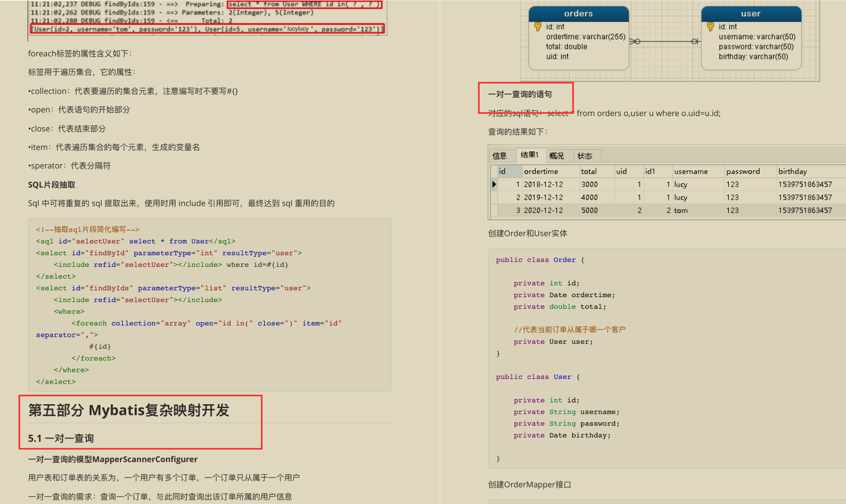Click the total cell 5000
Viewport: 846px width, 504px height.
pos(596,210)
